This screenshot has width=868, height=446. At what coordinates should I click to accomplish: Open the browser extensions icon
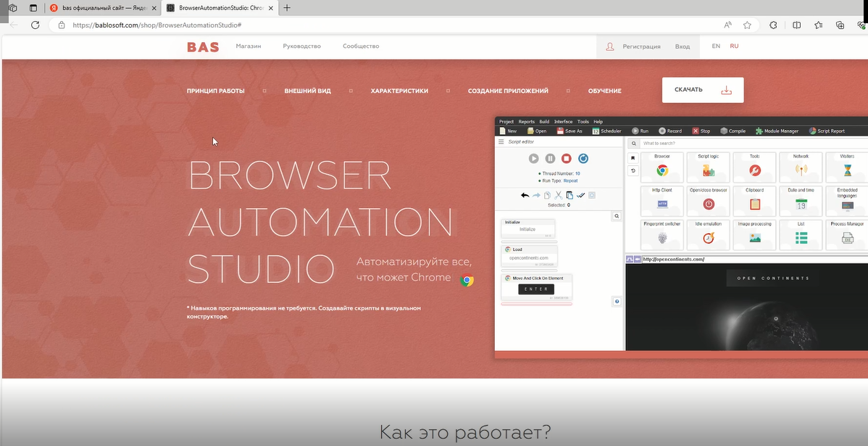click(x=773, y=25)
